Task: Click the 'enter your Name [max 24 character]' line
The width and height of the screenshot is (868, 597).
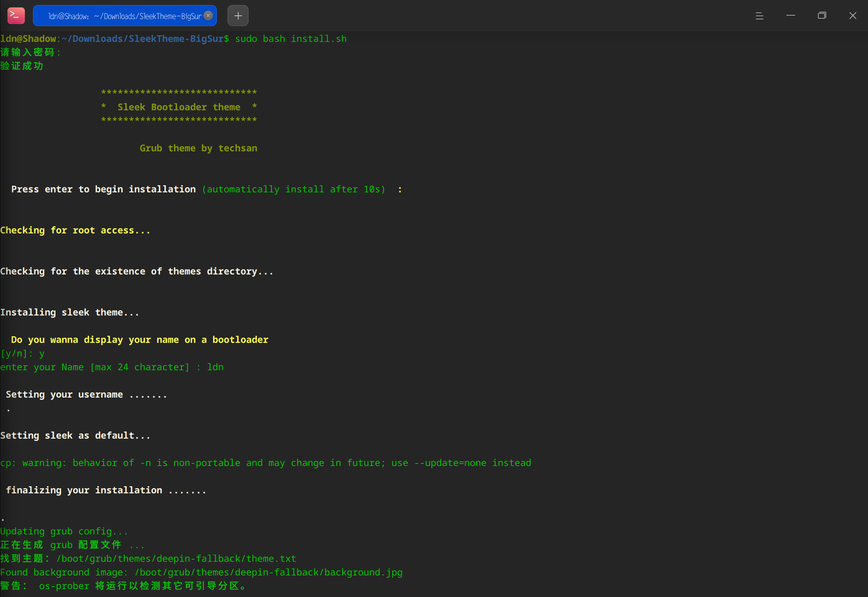Action: 112,367
